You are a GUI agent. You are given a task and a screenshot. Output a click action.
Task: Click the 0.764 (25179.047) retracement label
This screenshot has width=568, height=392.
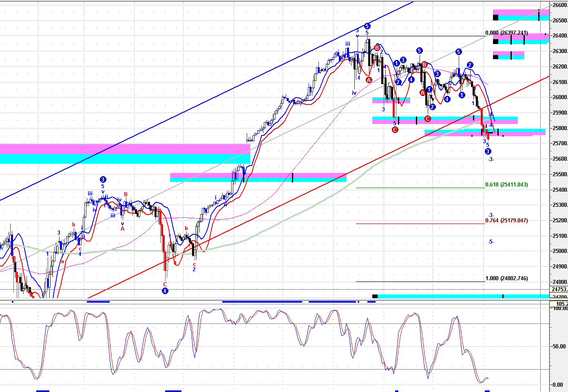(506, 221)
